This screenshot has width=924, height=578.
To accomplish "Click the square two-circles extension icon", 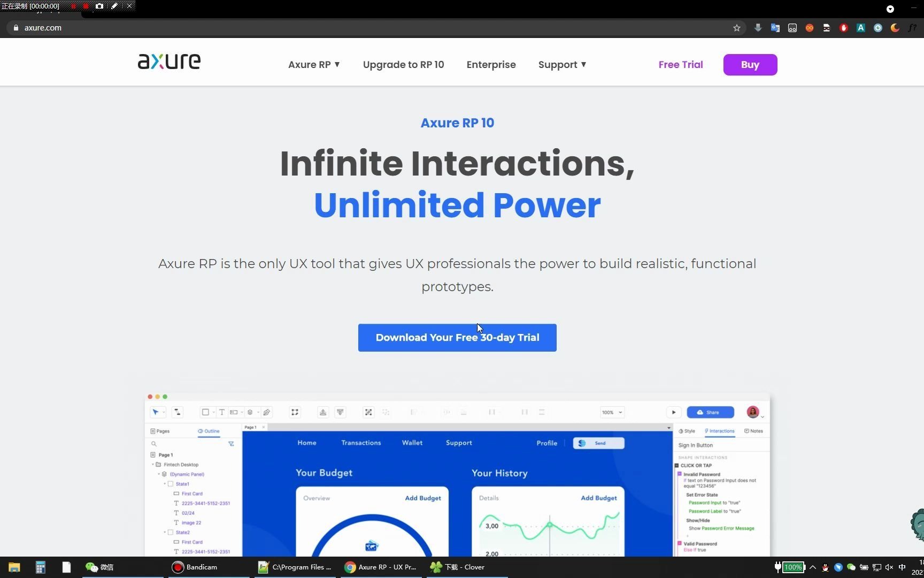I will 792,28.
